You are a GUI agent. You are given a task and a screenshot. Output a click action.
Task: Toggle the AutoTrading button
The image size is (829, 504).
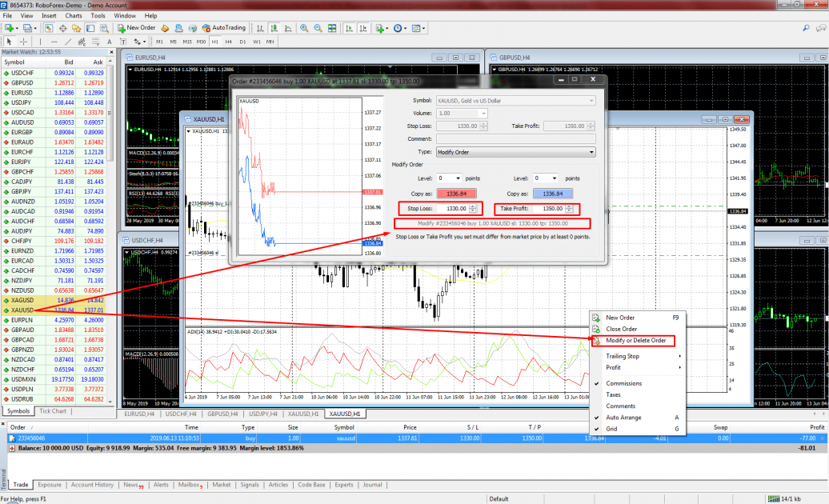click(224, 28)
